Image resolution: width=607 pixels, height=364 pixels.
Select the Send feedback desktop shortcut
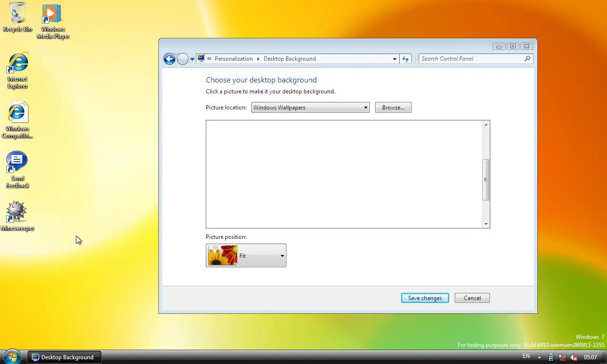point(18,170)
